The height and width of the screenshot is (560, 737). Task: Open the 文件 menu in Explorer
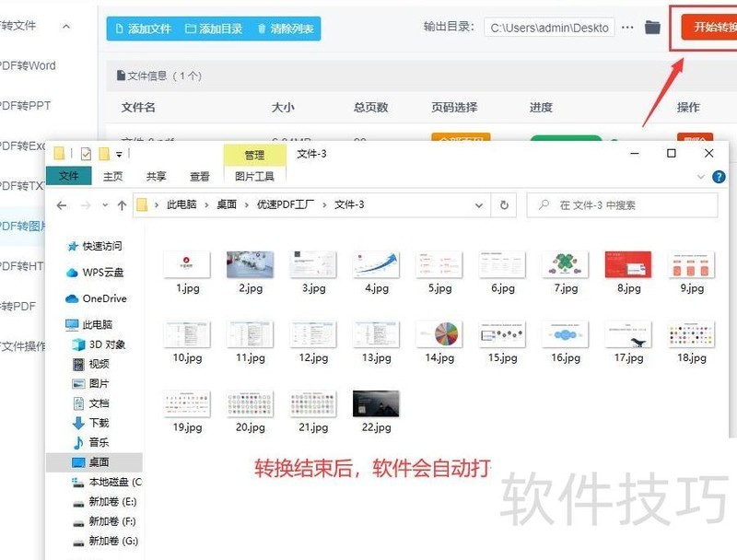[x=70, y=175]
